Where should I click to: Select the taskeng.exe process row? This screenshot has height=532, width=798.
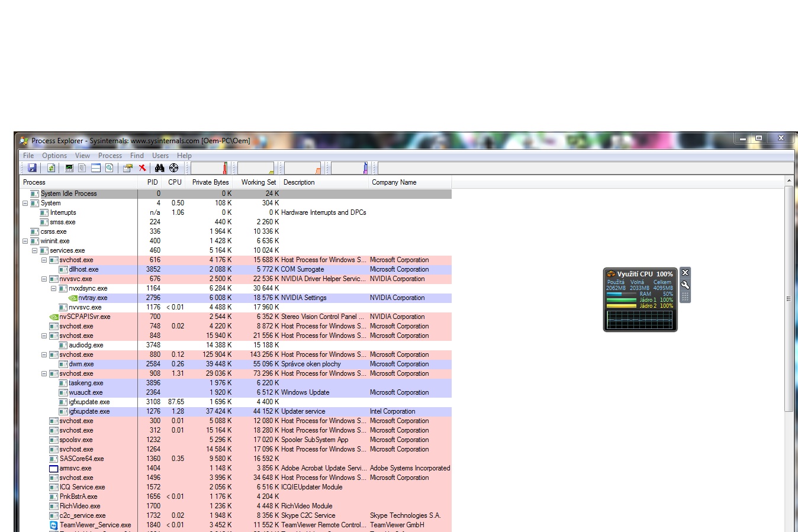(237, 383)
